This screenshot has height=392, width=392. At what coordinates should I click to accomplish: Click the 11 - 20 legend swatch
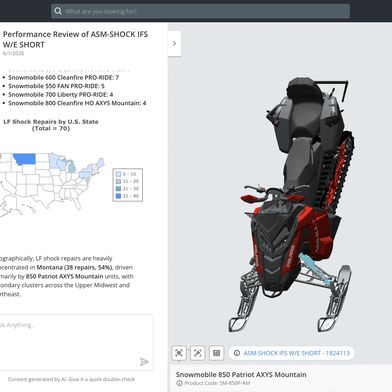pos(118,181)
